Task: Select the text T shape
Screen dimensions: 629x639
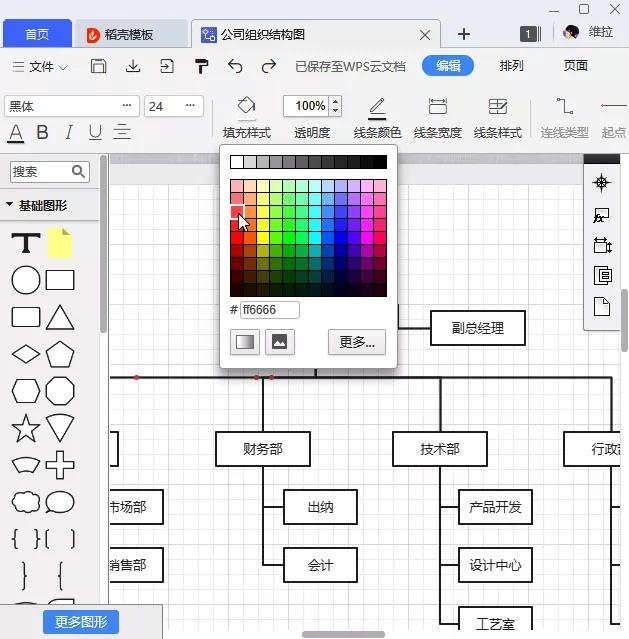Action: 26,243
